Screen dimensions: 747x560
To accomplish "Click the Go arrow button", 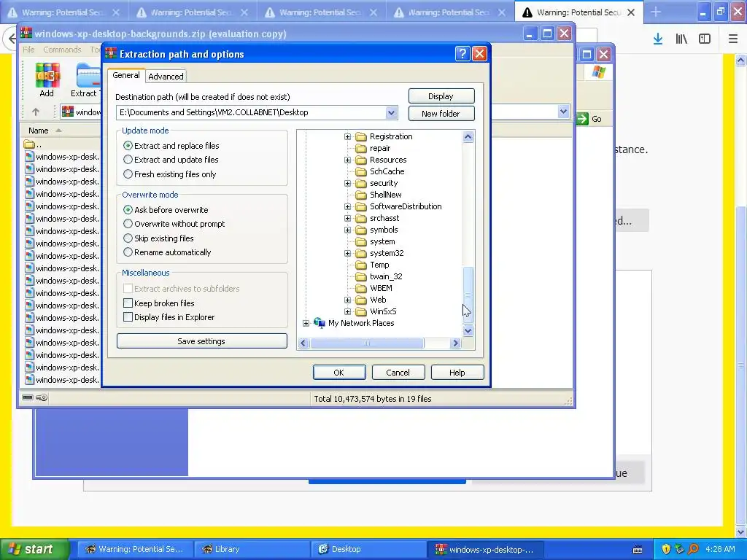I will [x=583, y=119].
